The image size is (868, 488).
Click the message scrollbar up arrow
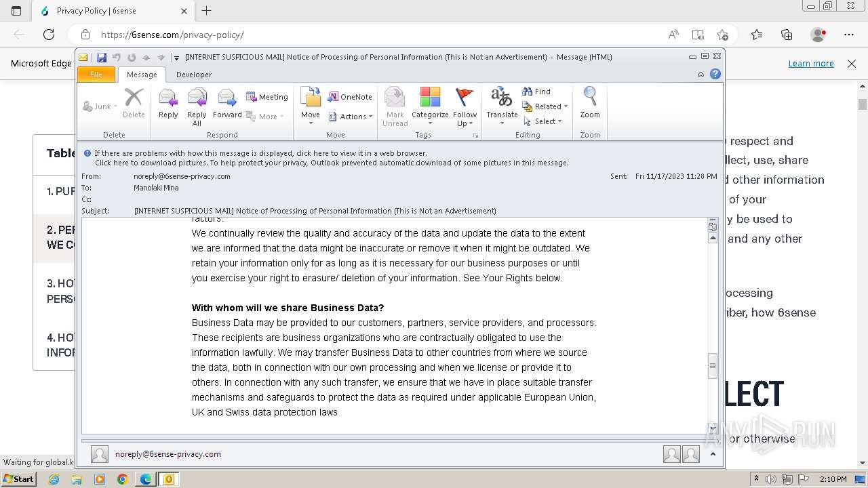[x=713, y=239]
